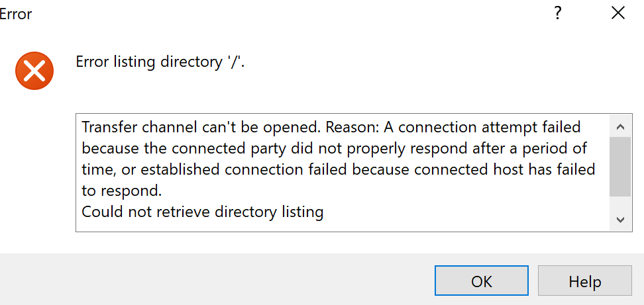
Task: Click the 'Error' window title text
Action: (16, 14)
